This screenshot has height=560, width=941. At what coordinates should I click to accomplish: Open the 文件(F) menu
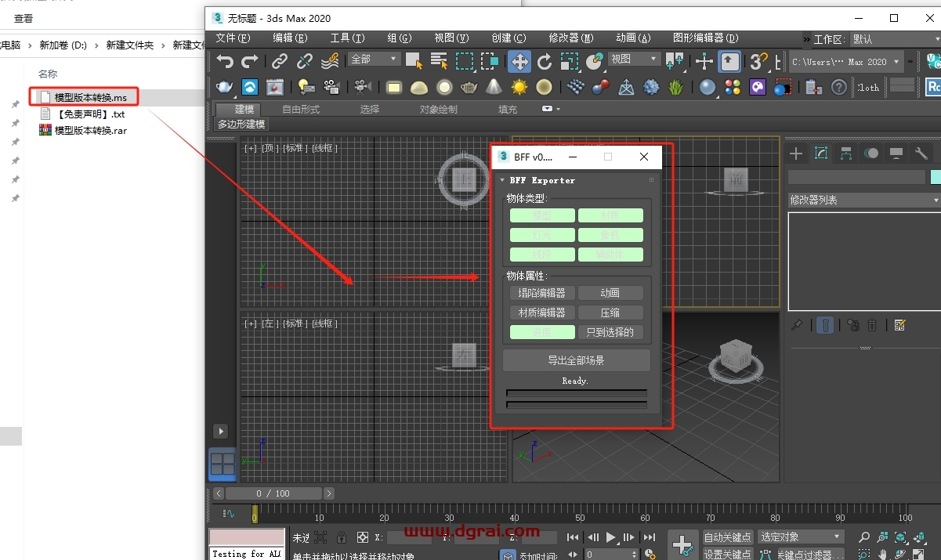click(x=233, y=38)
